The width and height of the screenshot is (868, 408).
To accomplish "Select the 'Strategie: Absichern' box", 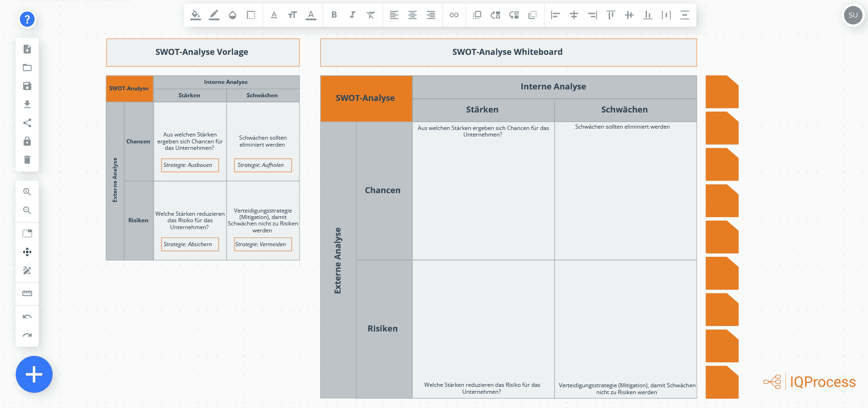I will click(x=190, y=244).
